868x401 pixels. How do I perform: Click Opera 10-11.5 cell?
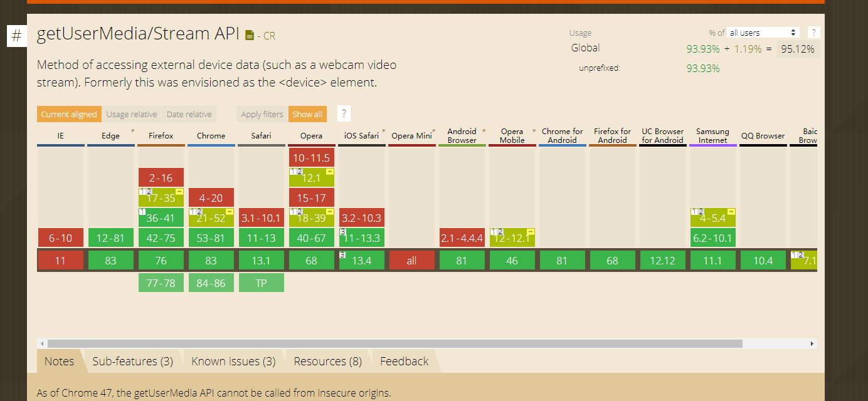tap(311, 157)
